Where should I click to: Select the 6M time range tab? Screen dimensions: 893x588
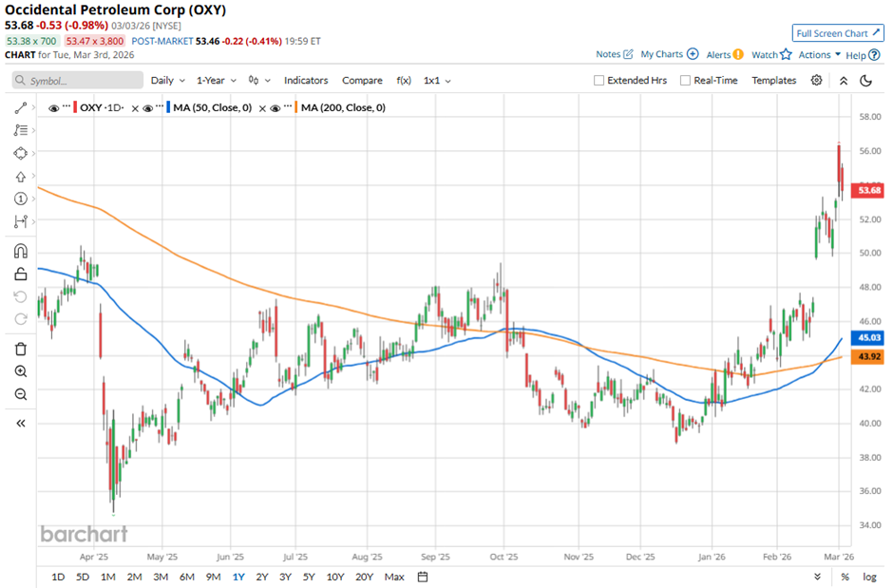pyautogui.click(x=186, y=577)
